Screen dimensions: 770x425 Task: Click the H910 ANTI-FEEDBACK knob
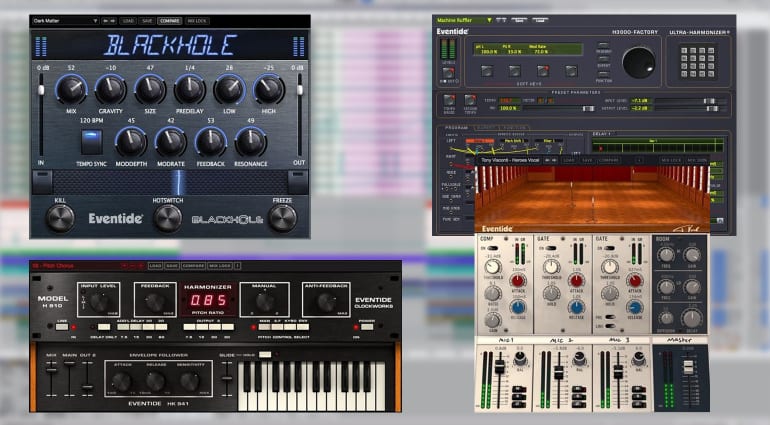pos(327,302)
